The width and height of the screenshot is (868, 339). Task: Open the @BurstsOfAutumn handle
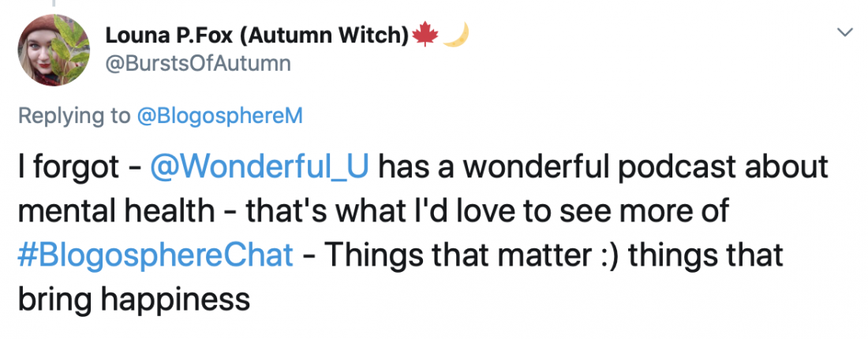197,63
